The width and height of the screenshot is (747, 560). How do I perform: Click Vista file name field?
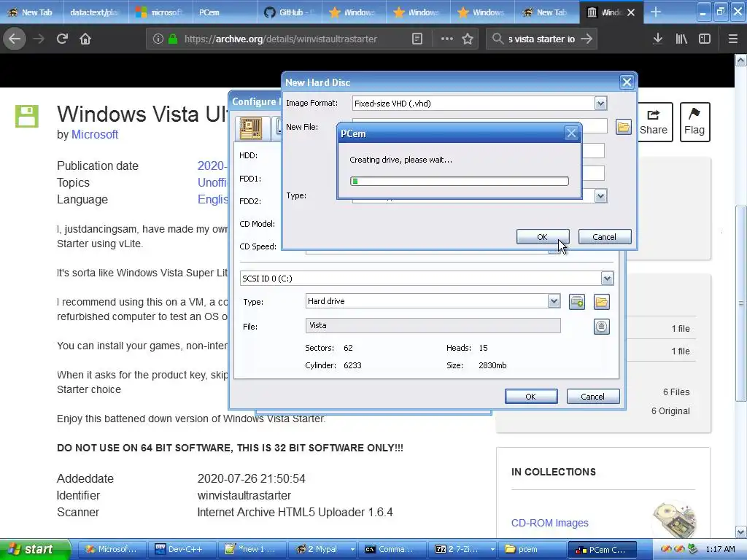tap(433, 326)
